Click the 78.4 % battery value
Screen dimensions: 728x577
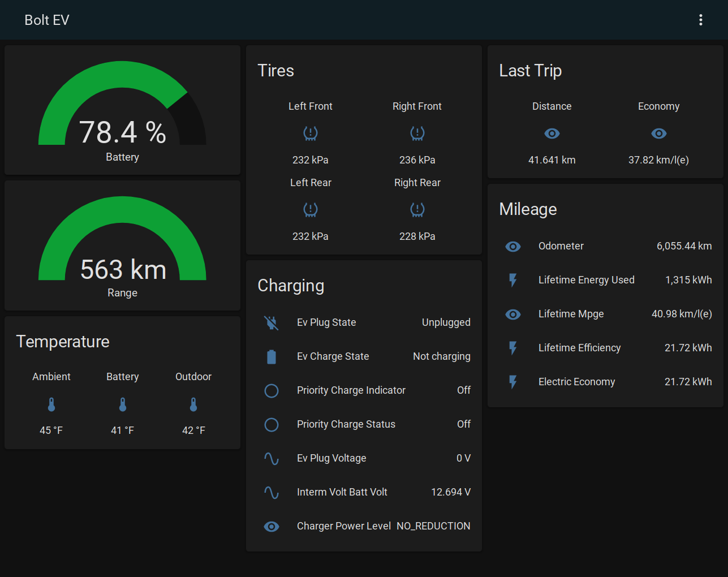point(122,132)
